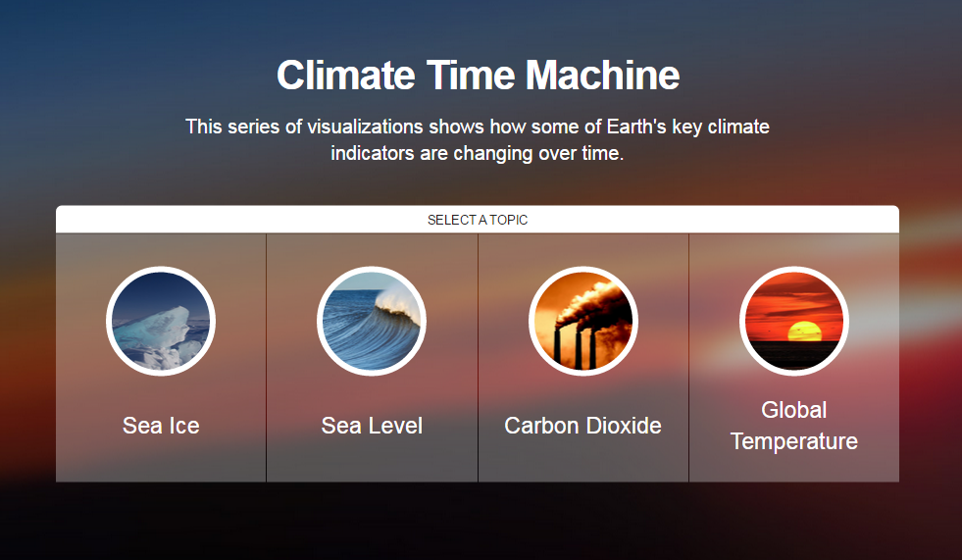Select the Sea Level ocean wave icon

click(372, 322)
